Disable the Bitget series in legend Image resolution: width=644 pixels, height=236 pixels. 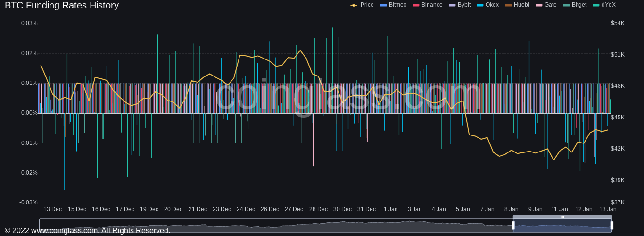566,5
